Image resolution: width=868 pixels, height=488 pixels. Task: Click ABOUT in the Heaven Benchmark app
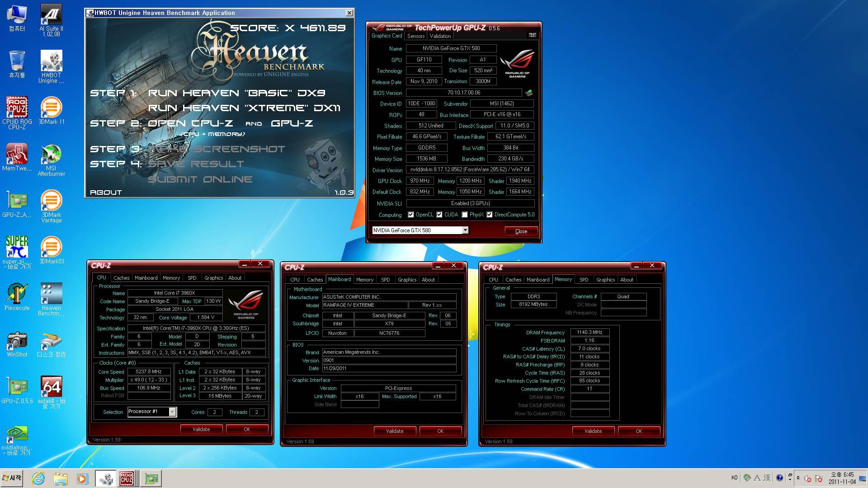106,192
